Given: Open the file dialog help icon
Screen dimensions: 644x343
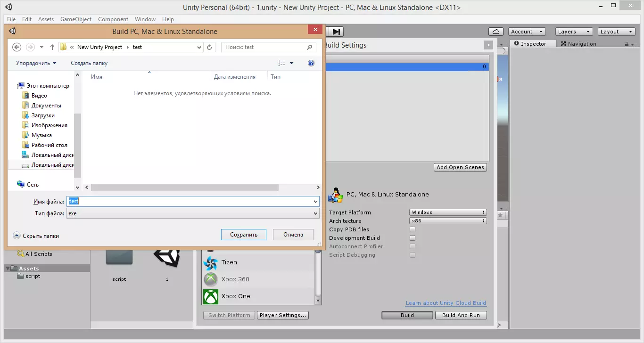Looking at the screenshot, I should point(311,63).
